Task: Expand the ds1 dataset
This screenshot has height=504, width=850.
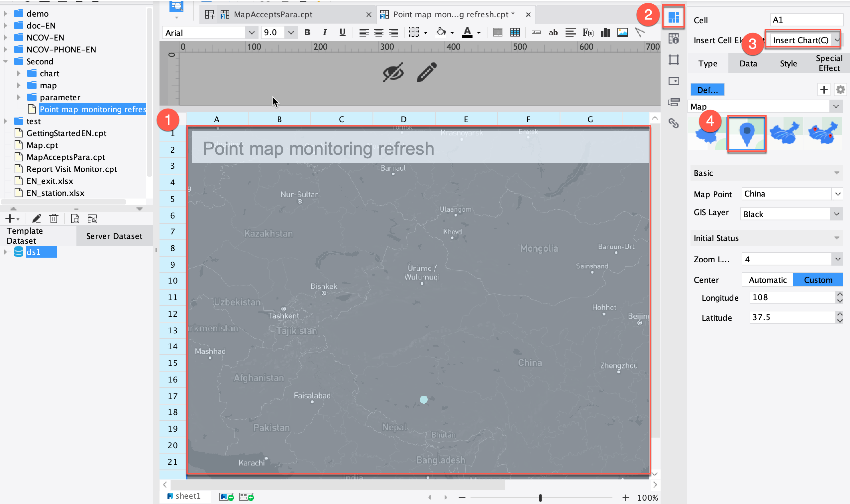Action: (5, 252)
